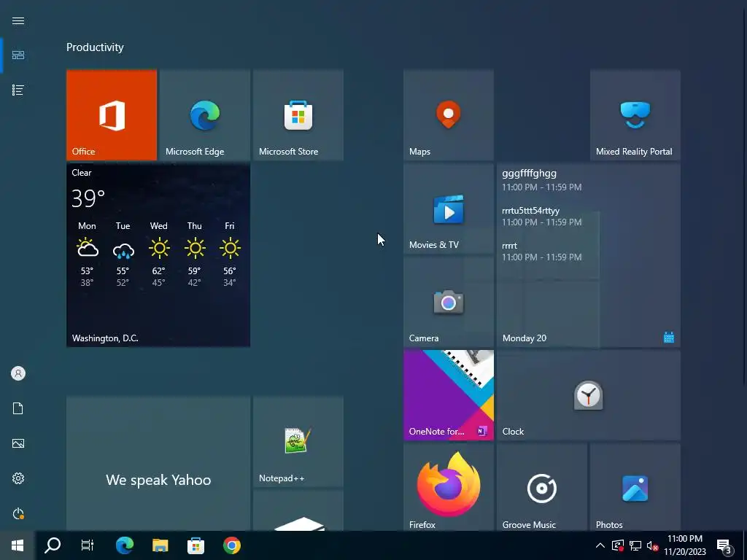This screenshot has width=747, height=560.
Task: Open Edge from the taskbar
Action: click(125, 545)
